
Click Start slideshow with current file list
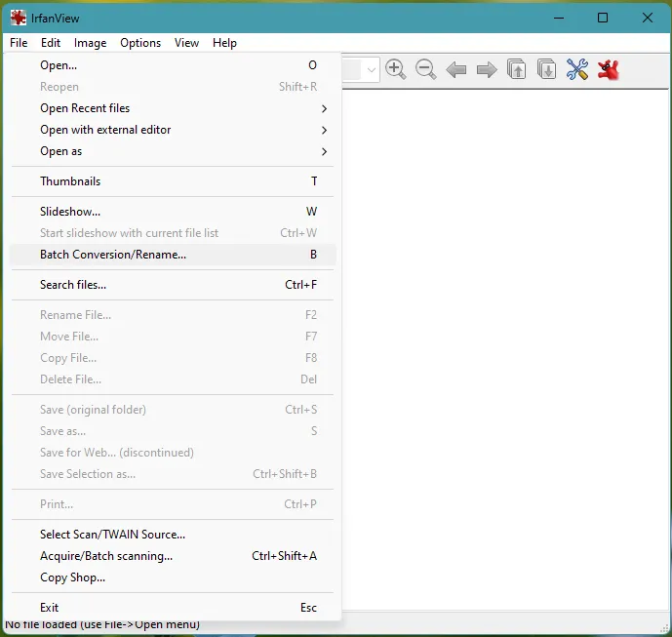tap(173, 233)
